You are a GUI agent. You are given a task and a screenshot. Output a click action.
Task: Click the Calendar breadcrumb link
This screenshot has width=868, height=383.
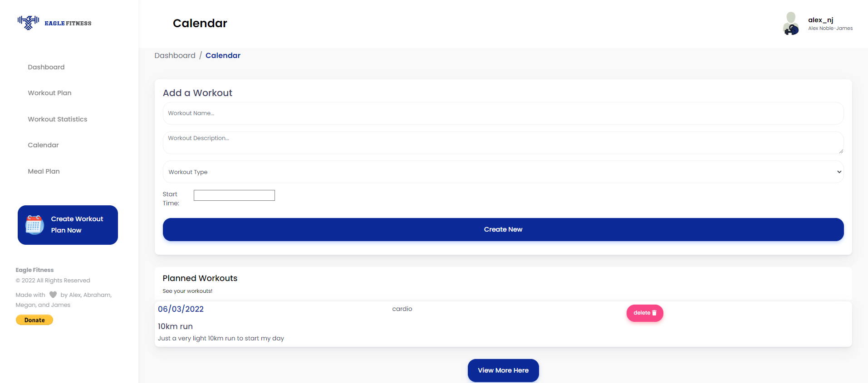coord(223,55)
